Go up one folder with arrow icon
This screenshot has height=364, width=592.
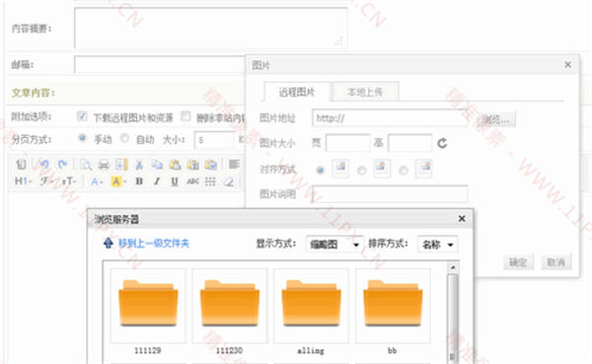(108, 243)
